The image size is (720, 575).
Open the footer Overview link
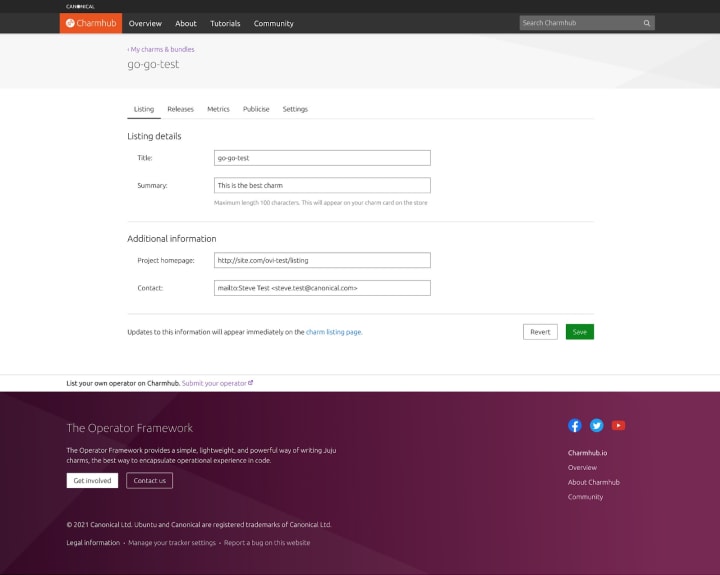point(582,468)
